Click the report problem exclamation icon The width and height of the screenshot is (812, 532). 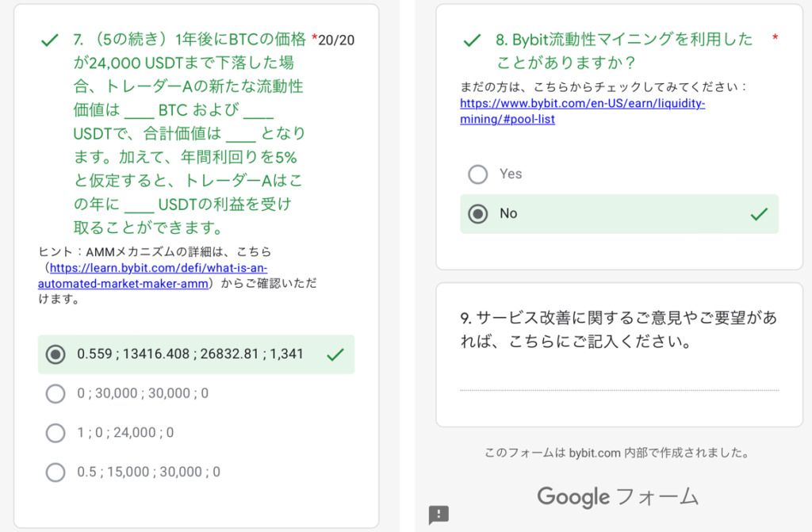(439, 515)
